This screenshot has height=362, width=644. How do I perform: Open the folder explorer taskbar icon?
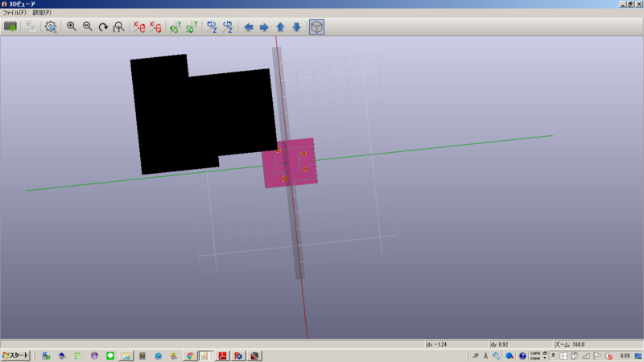point(126,356)
